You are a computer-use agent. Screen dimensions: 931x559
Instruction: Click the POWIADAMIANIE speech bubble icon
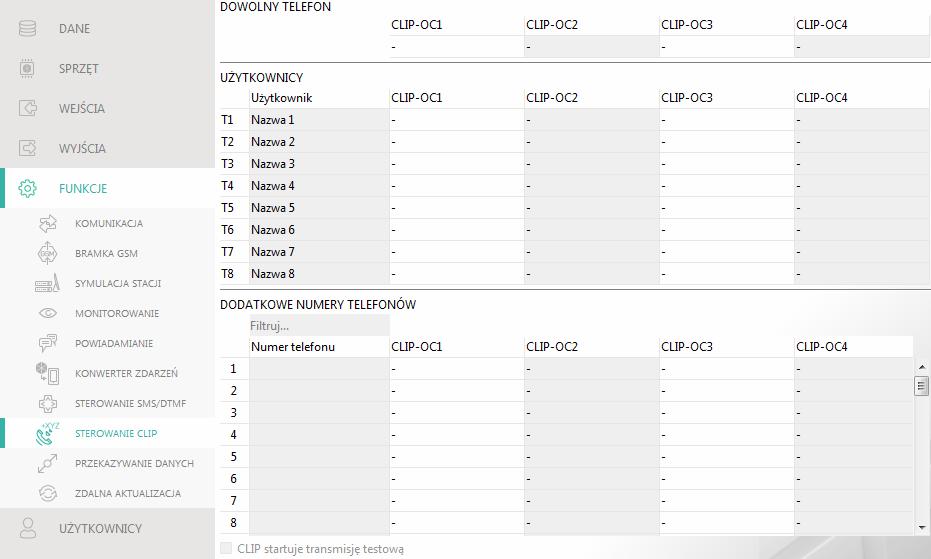point(48,343)
